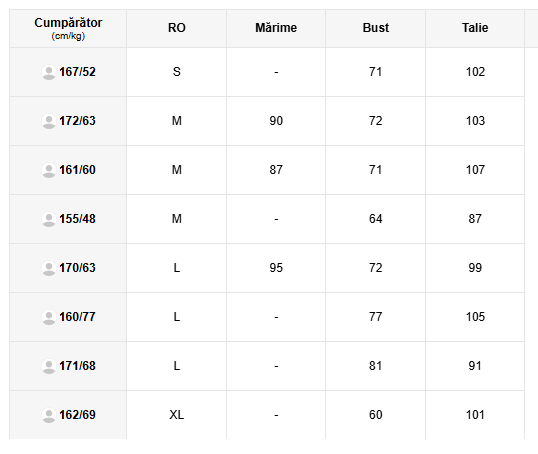The height and width of the screenshot is (454, 538).
Task: Click the Talie column header
Action: (475, 28)
